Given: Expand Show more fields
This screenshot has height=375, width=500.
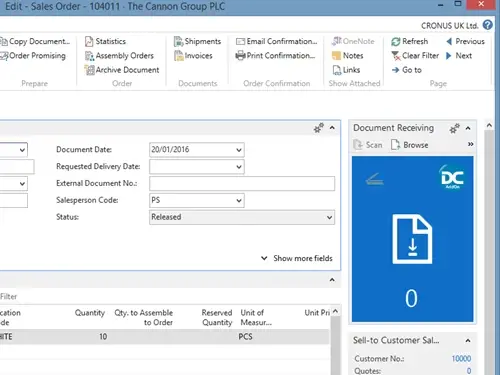Looking at the screenshot, I should pyautogui.click(x=297, y=258).
